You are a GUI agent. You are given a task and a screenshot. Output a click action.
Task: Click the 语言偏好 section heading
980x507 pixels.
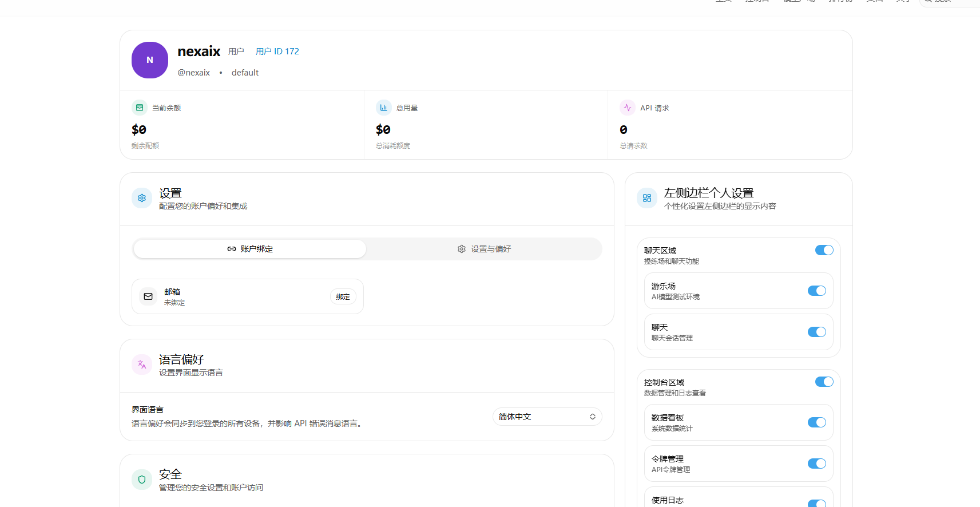[181, 359]
